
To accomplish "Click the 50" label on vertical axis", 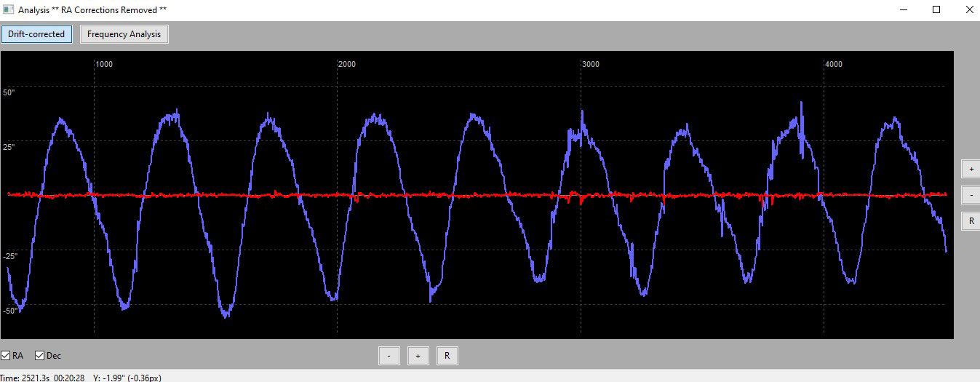I will coord(9,93).
